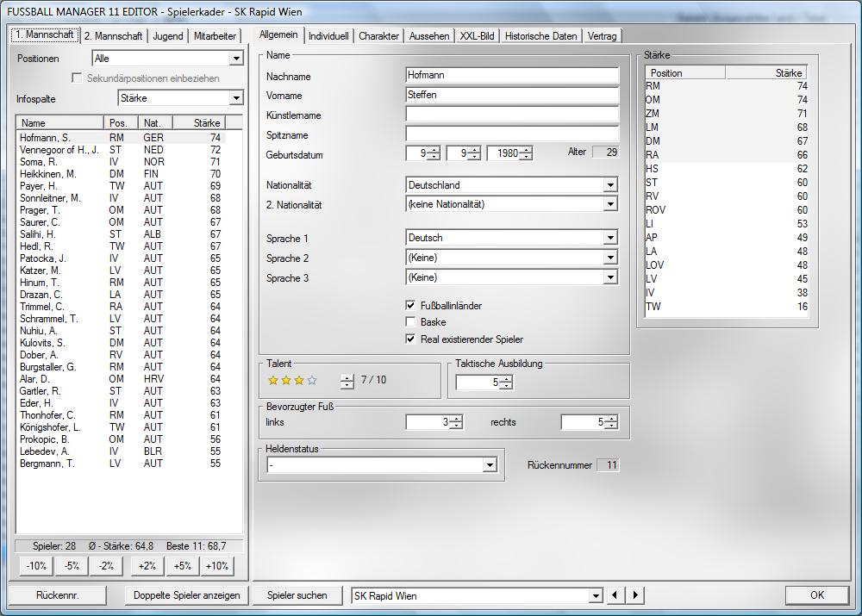This screenshot has height=616, width=862.
Task: Toggle Sekundärpositionen einbeziehen checkbox
Action: [77, 78]
